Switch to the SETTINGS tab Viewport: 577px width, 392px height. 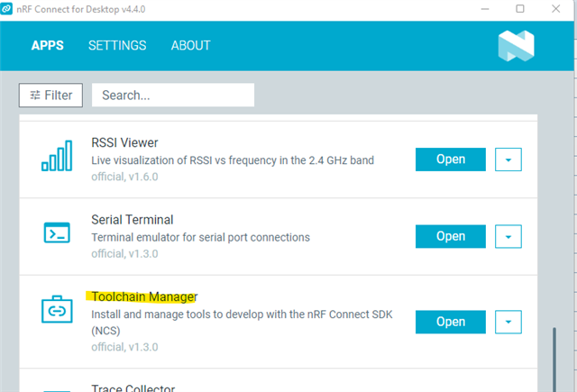(x=117, y=46)
